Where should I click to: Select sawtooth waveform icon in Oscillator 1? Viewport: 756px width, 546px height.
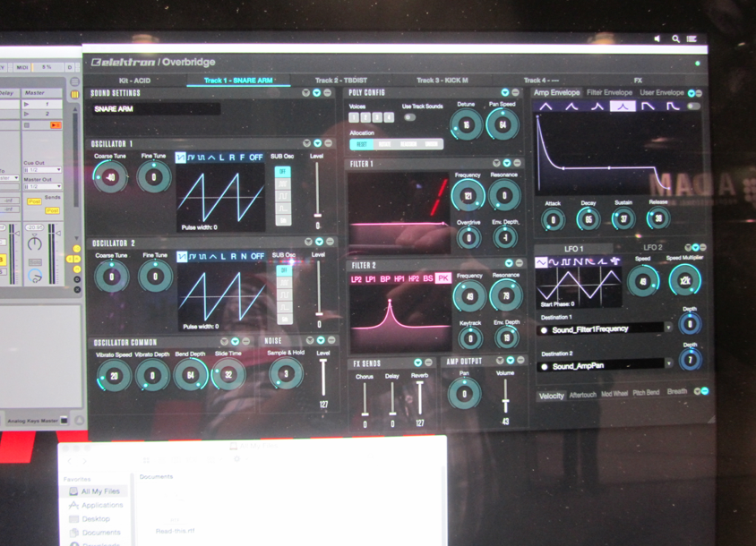[x=183, y=157]
